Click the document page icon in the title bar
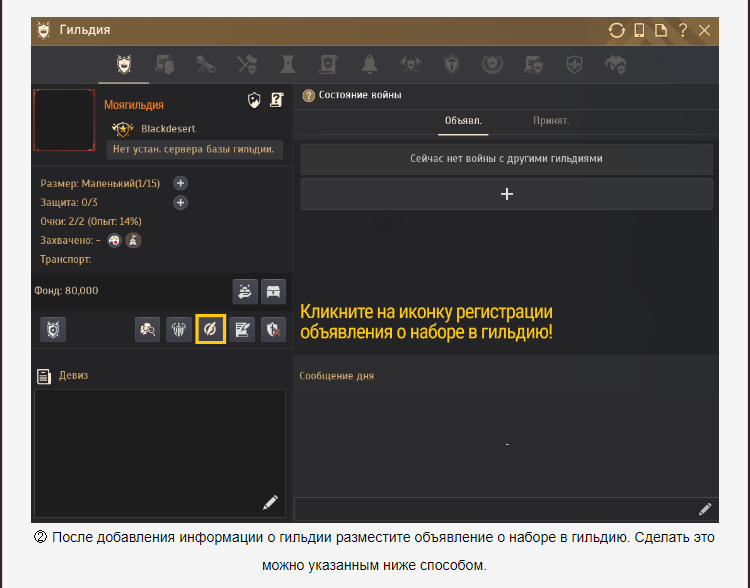 pos(661,31)
